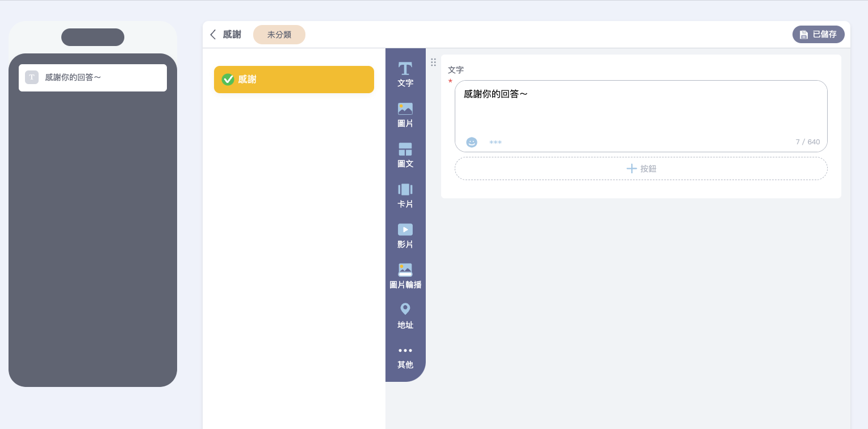Click the 已儲存 saved button
Image resolution: width=868 pixels, height=429 pixels.
point(818,35)
